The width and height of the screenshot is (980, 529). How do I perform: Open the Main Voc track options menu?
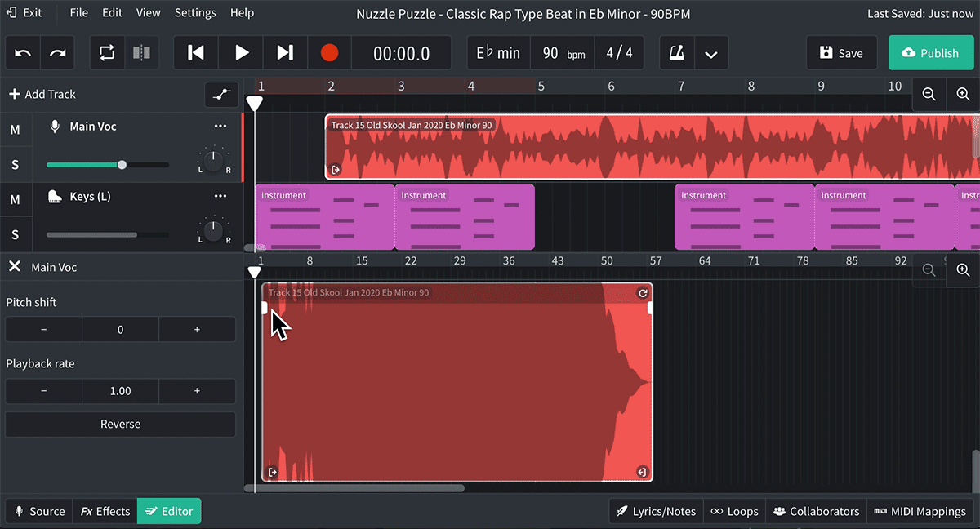pyautogui.click(x=220, y=126)
